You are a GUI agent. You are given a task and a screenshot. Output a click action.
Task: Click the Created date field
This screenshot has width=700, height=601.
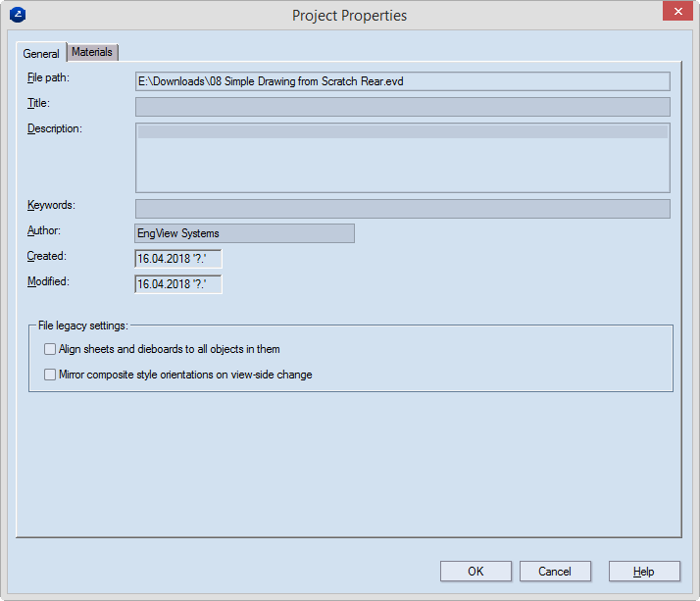pos(177,259)
